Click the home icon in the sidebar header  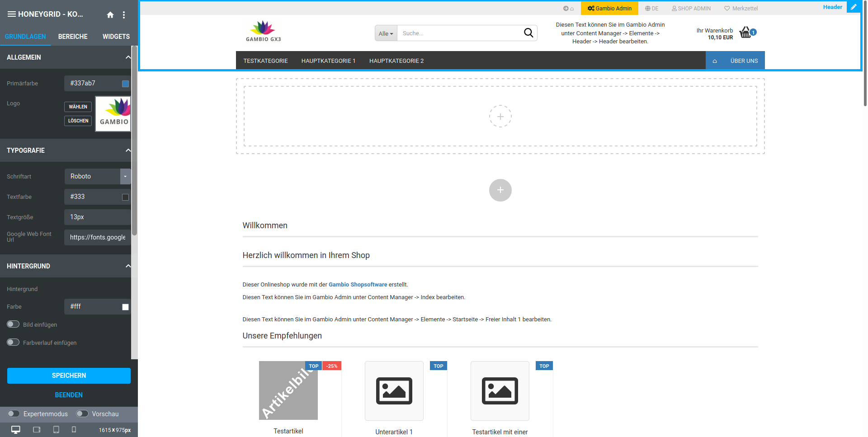(110, 15)
